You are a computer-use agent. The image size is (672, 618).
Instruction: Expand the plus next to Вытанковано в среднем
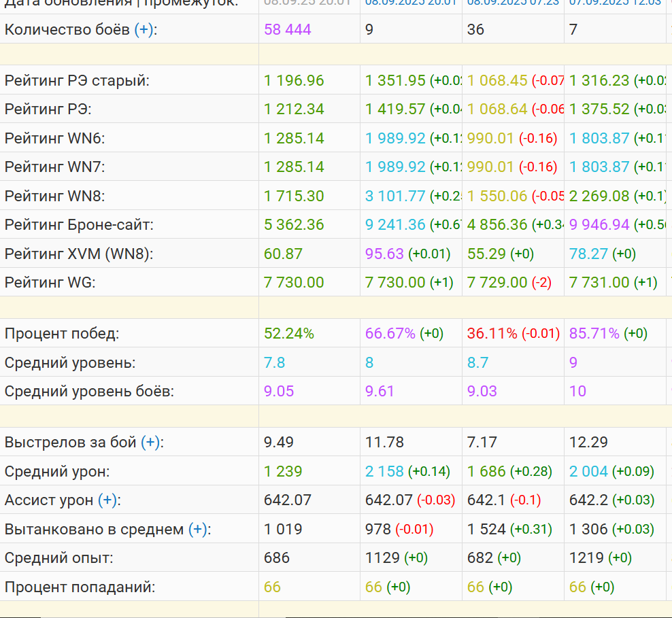(x=197, y=529)
